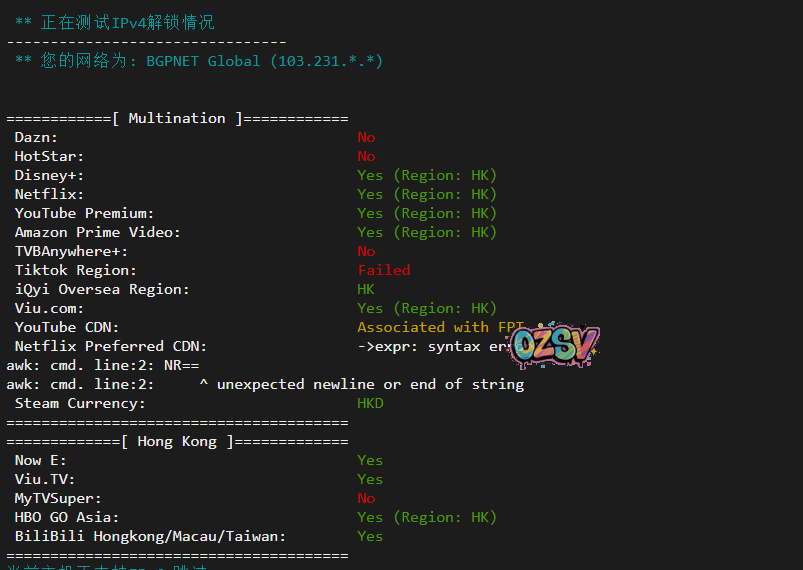Click the Disney+ region HK result

click(427, 175)
